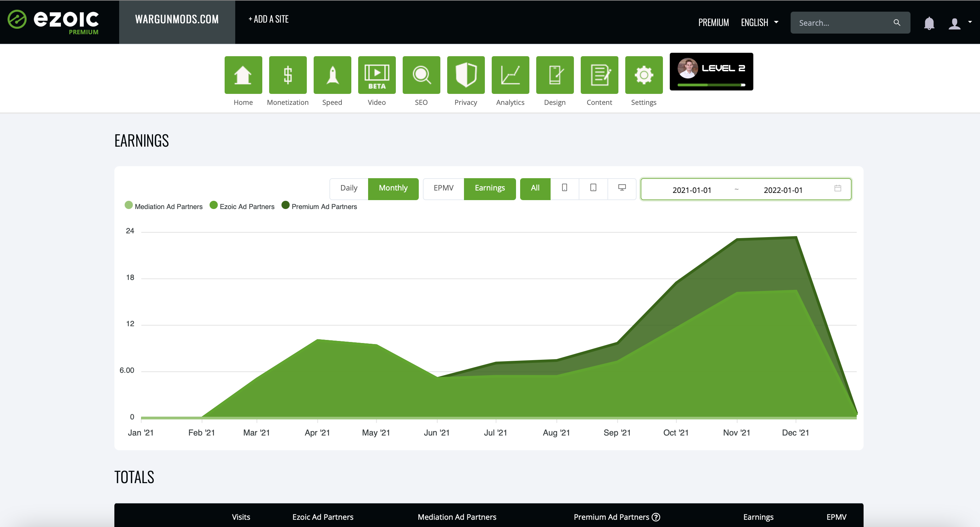Select the All devices filter
Viewport: 980px width, 527px height.
coord(535,188)
